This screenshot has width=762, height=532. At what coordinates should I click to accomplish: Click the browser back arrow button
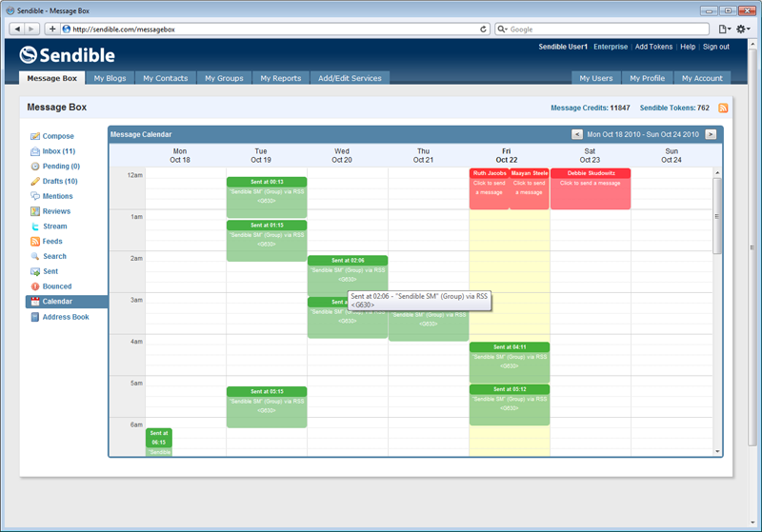click(x=17, y=30)
